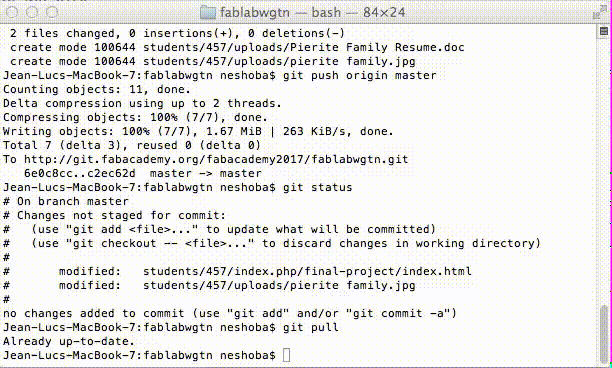Click the modified 'pierite family.jpg' path
The height and width of the screenshot is (368, 612).
(x=279, y=285)
